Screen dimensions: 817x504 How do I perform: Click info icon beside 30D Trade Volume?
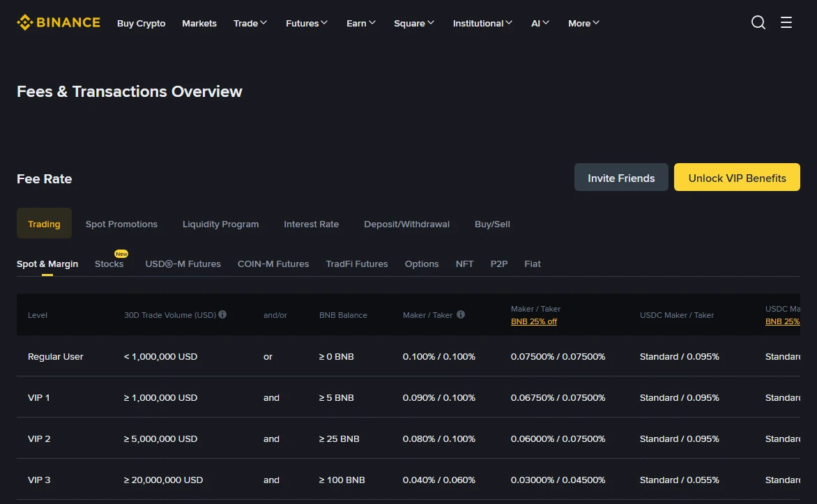click(x=222, y=314)
